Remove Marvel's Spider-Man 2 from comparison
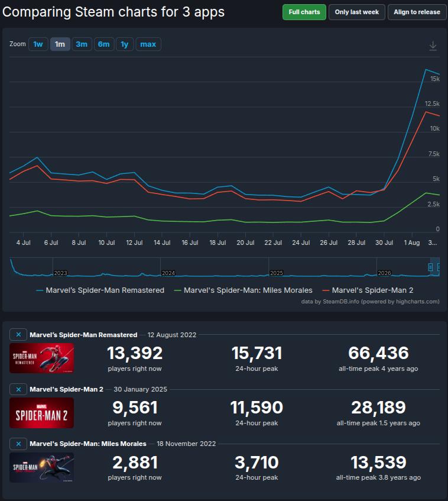 tap(18, 389)
